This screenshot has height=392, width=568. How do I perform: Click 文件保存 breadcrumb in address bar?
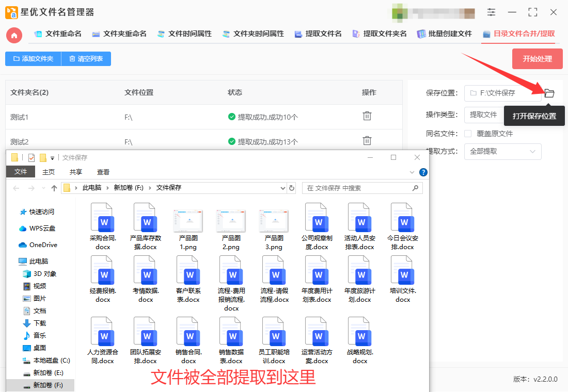click(x=169, y=188)
